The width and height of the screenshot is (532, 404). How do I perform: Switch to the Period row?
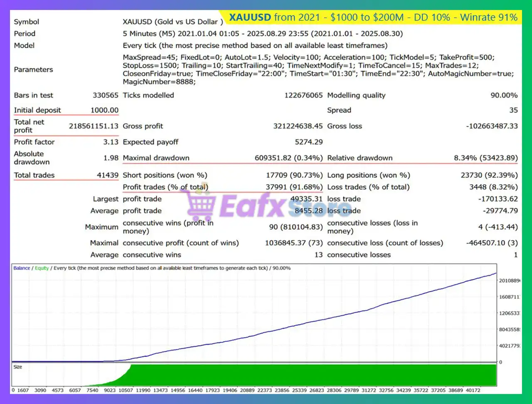click(25, 34)
